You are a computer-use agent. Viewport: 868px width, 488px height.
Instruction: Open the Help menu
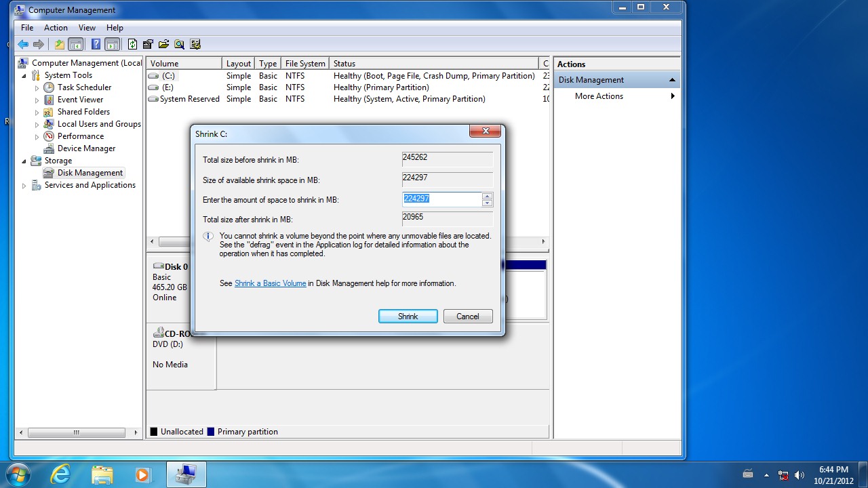click(115, 28)
